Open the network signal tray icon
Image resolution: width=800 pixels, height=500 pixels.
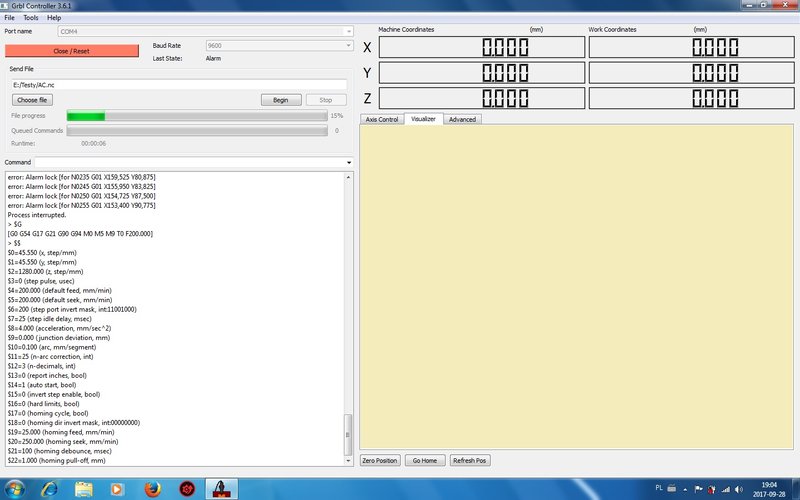click(x=726, y=489)
